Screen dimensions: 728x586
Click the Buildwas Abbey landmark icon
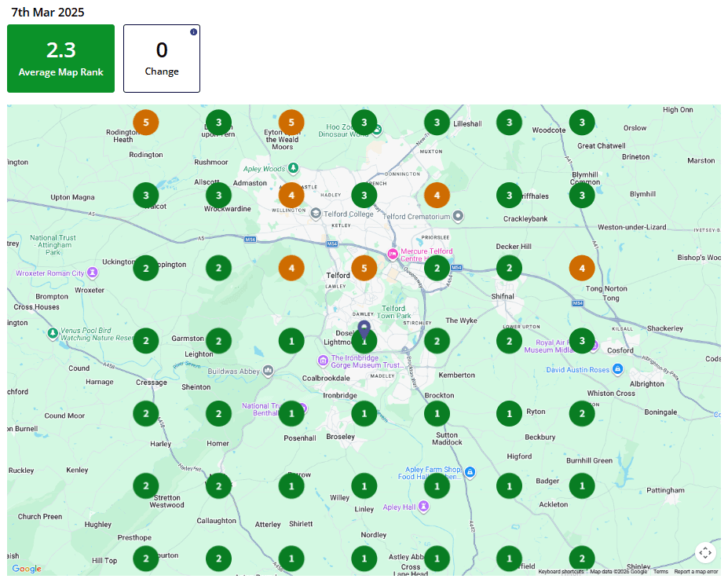point(267,370)
